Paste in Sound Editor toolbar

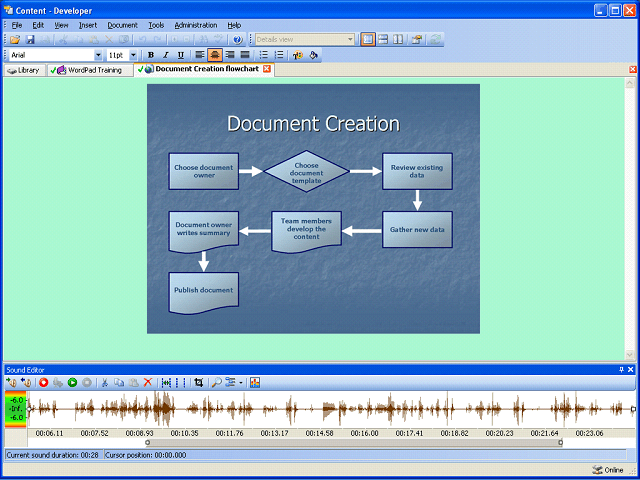coord(133,382)
